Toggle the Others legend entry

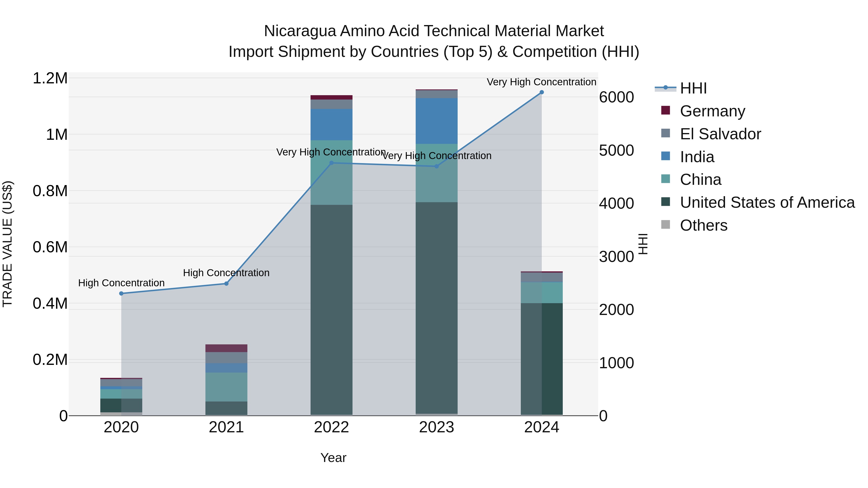click(x=694, y=225)
